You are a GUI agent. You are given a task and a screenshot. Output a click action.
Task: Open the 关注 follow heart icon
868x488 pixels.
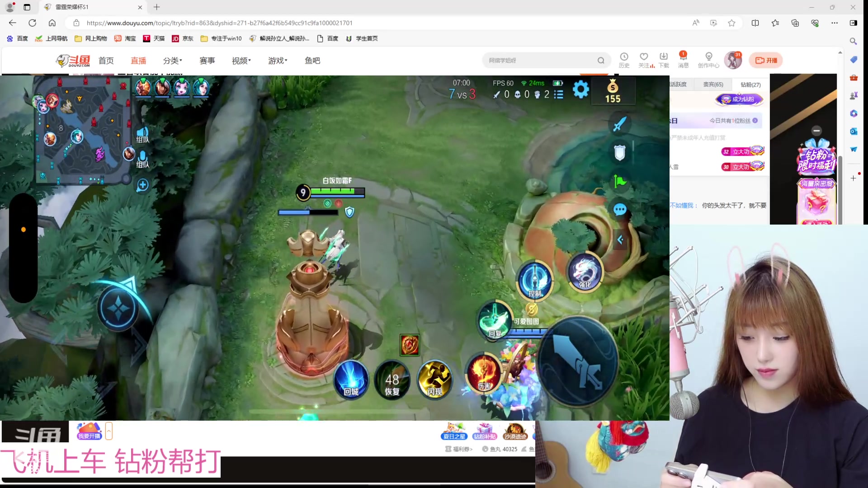tap(644, 60)
